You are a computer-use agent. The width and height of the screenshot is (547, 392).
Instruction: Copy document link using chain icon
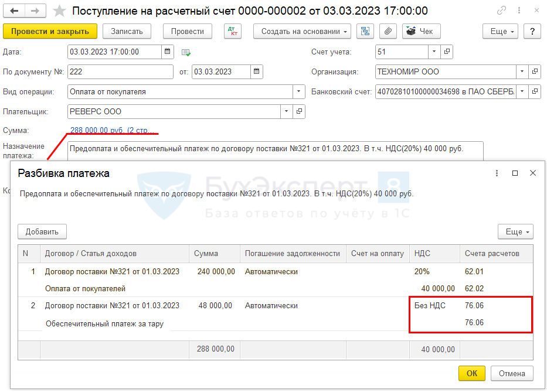[502, 11]
